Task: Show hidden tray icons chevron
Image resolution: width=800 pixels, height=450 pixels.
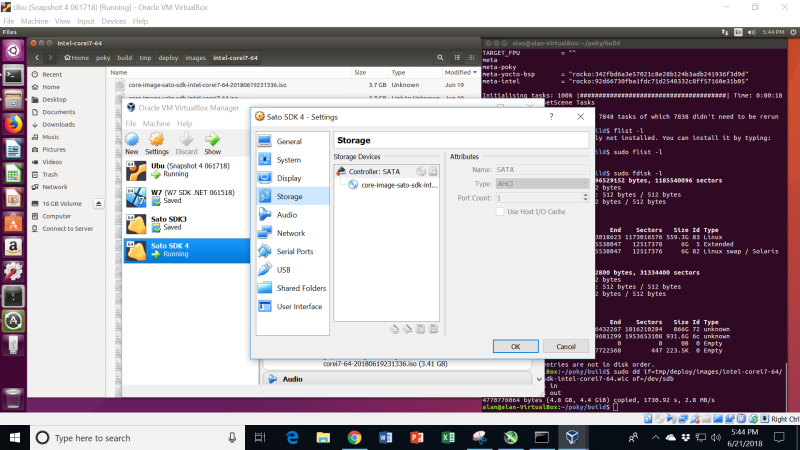Action: point(656,438)
